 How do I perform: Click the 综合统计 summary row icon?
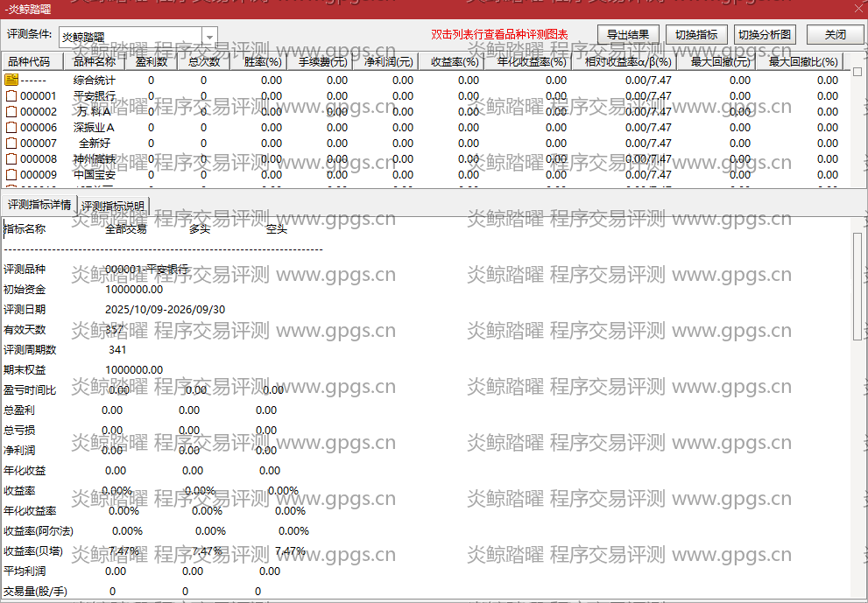[x=11, y=80]
